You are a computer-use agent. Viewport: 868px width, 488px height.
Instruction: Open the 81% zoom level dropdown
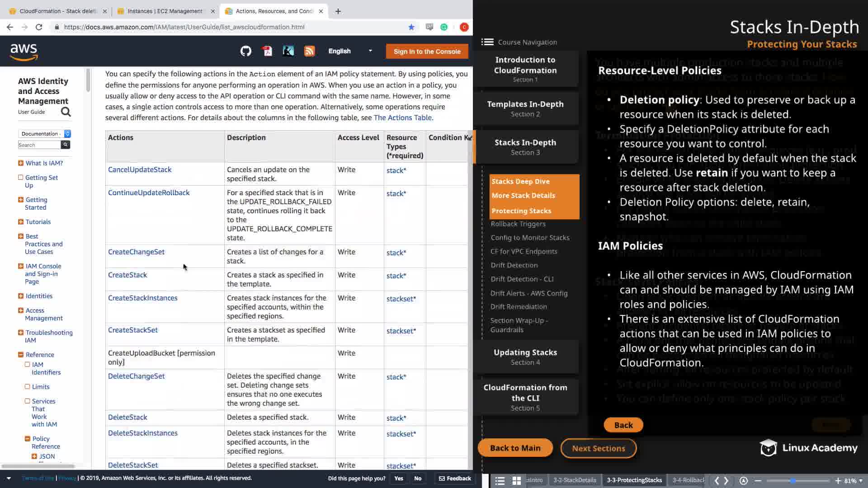click(x=854, y=481)
